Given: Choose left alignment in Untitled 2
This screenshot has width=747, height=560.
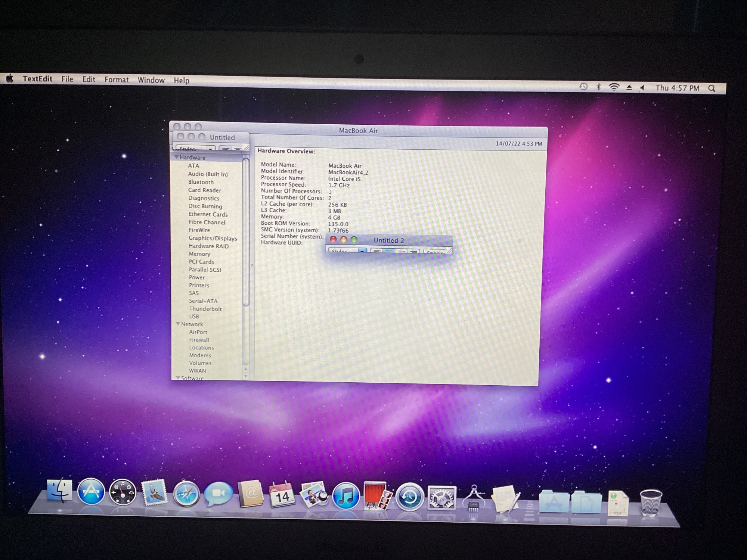Looking at the screenshot, I should click(377, 251).
